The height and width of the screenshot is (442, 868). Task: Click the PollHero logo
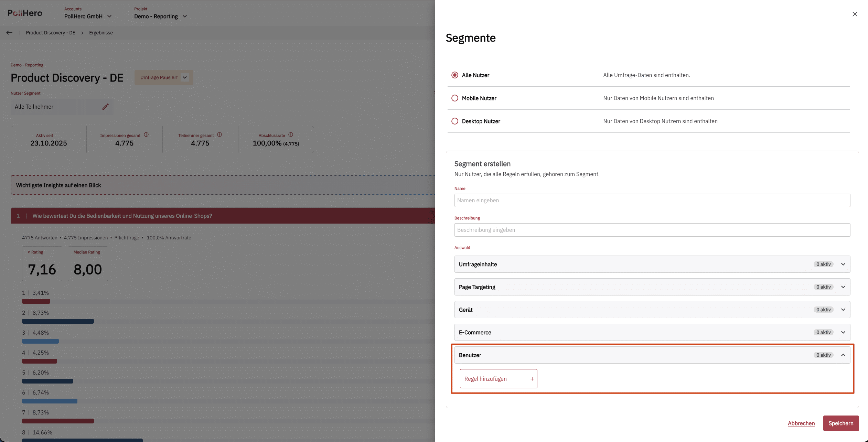(25, 13)
